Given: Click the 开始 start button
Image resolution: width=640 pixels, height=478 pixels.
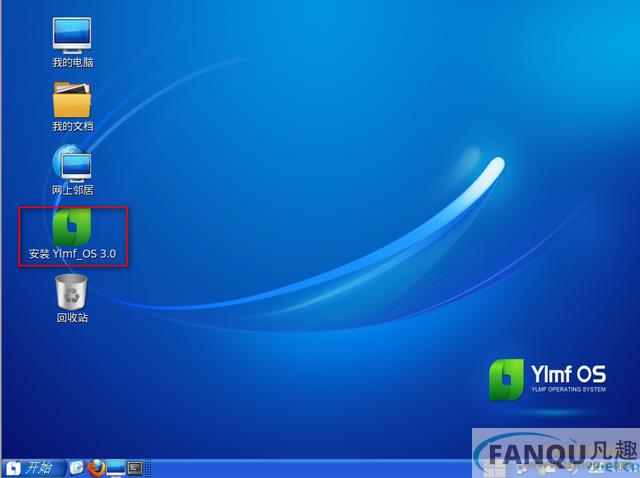Looking at the screenshot, I should (33, 468).
